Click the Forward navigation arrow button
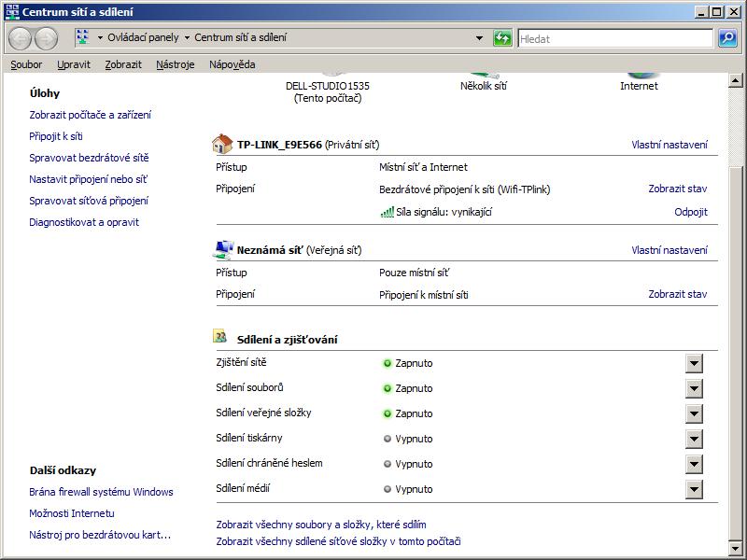Image resolution: width=747 pixels, height=560 pixels. [x=46, y=38]
